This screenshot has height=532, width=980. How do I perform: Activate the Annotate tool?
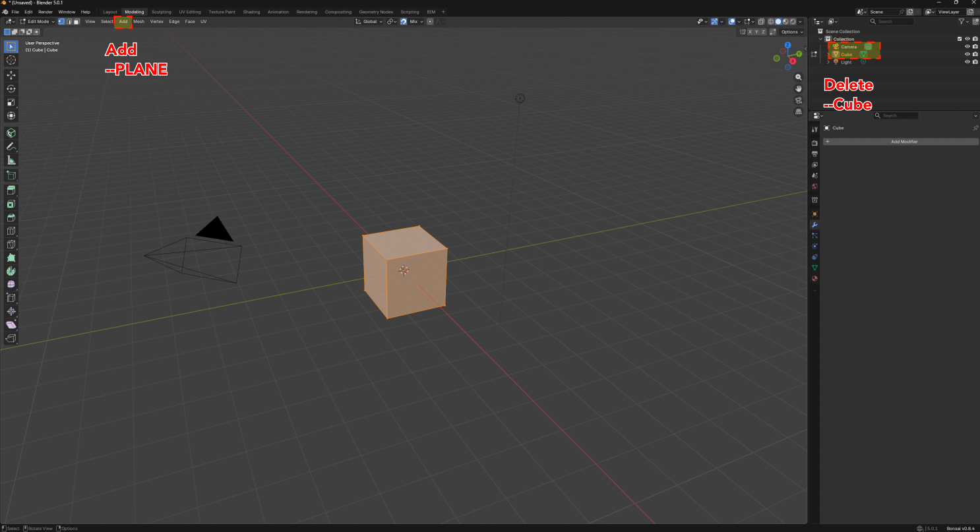pos(11,146)
